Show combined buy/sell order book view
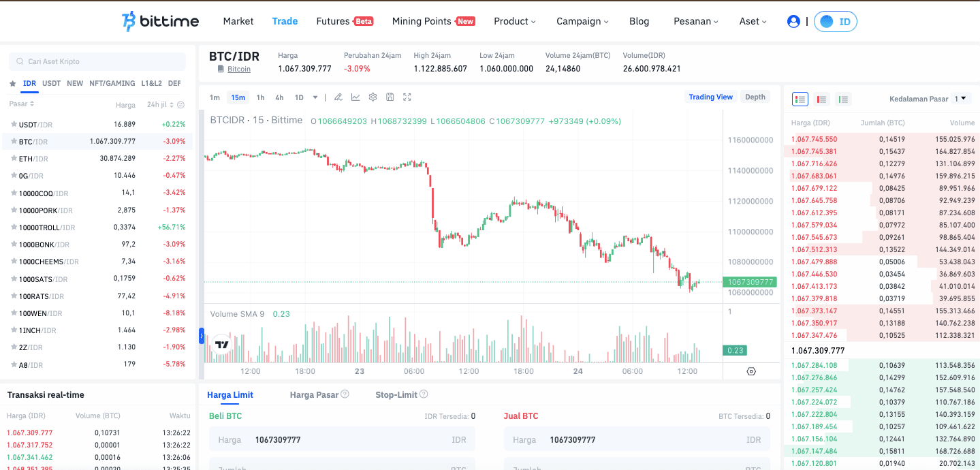Image resolution: width=980 pixels, height=470 pixels. click(x=800, y=99)
